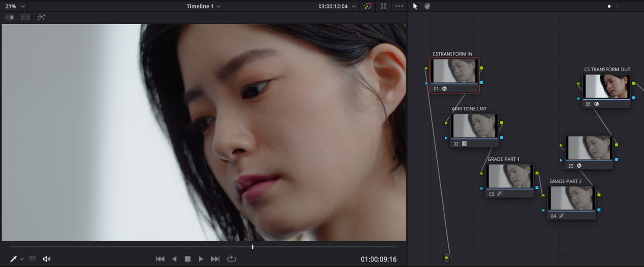The height and width of the screenshot is (267, 644).
Task: Expand the eyedropper tool options arrow
Action: click(22, 259)
